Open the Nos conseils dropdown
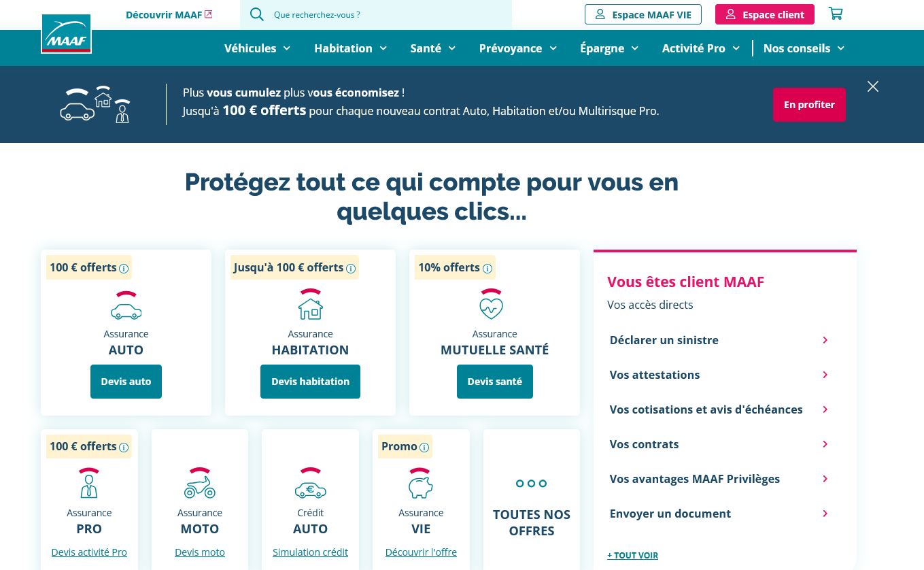924x570 pixels. (x=804, y=48)
